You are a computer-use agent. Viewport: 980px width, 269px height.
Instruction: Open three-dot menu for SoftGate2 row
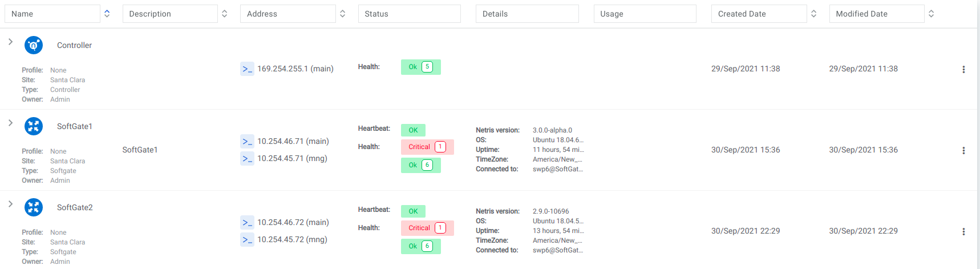click(x=963, y=231)
